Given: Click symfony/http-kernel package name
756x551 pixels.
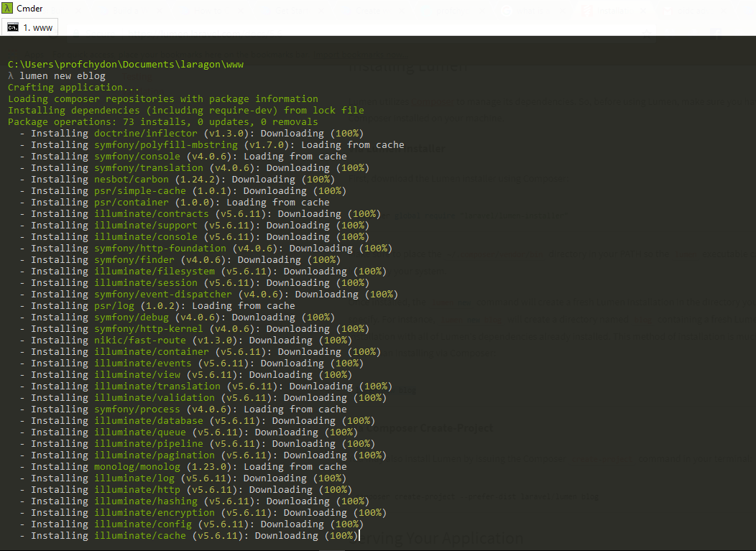Looking at the screenshot, I should [x=149, y=329].
